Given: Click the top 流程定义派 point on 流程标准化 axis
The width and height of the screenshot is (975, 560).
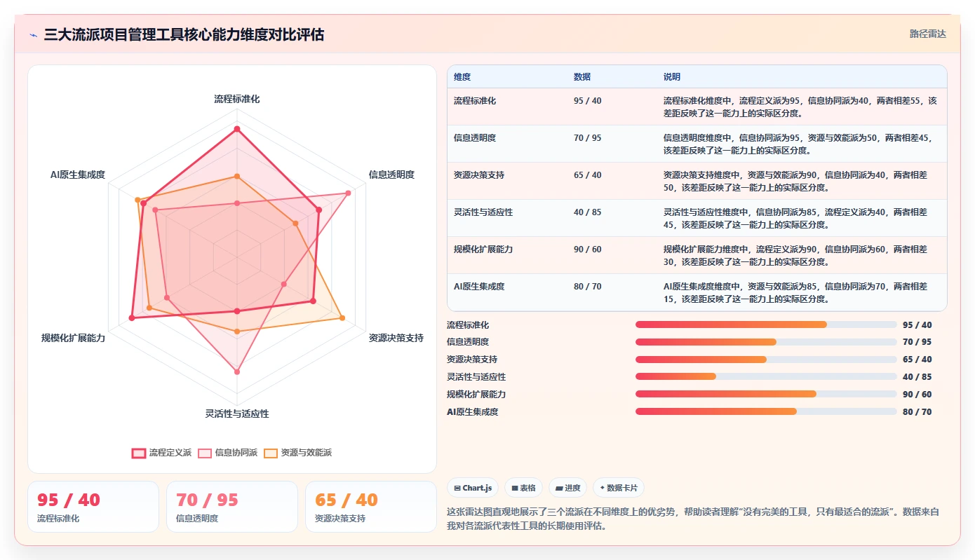Looking at the screenshot, I should (237, 129).
